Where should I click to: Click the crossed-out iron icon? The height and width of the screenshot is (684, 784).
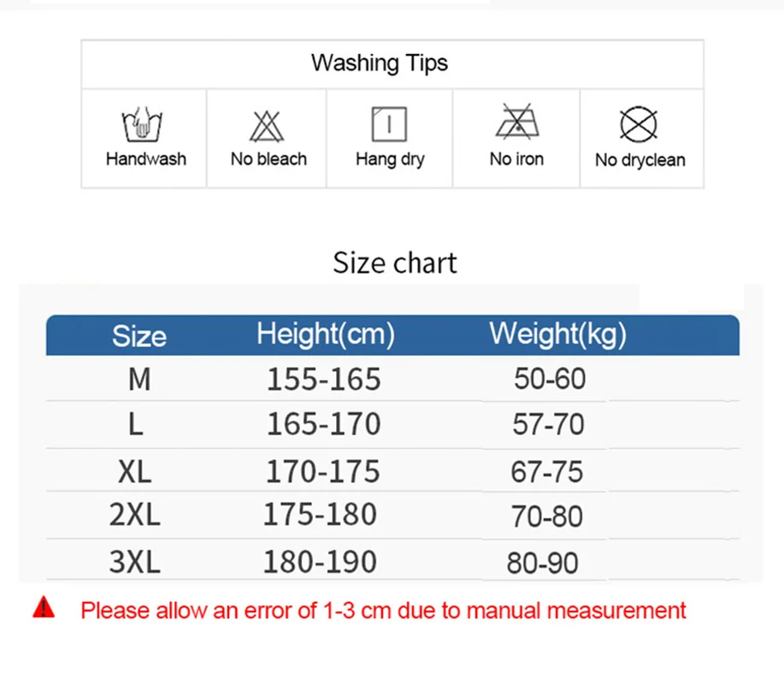516,123
